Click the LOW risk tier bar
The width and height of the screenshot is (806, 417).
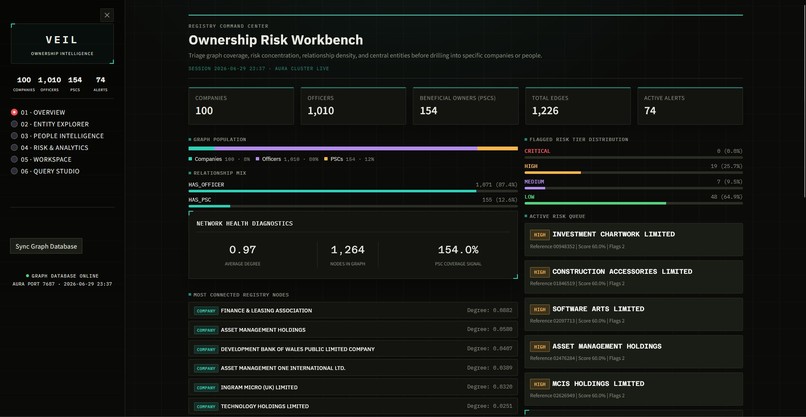633,203
